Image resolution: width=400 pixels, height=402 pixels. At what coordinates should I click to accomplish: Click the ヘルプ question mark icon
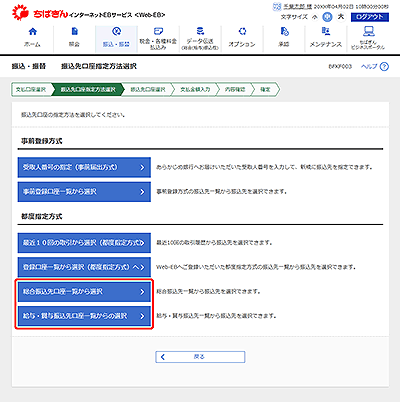[x=384, y=67]
